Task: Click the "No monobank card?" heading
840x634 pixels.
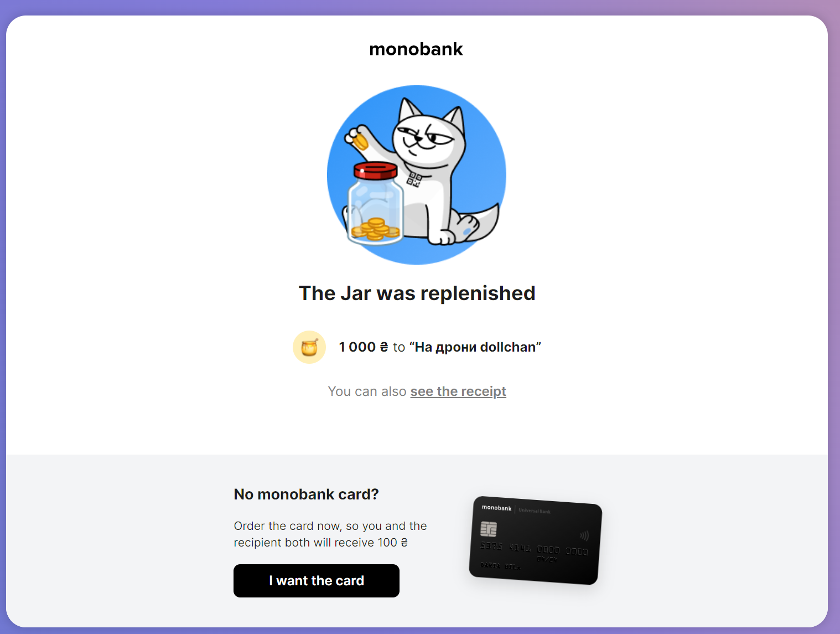Action: [306, 494]
